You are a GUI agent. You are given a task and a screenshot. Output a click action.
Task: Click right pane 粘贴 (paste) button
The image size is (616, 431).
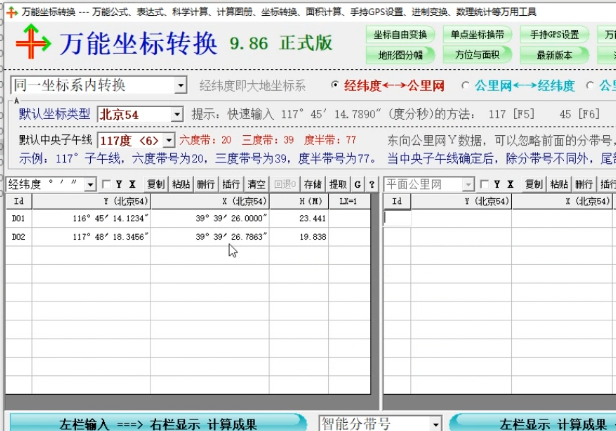[559, 184]
